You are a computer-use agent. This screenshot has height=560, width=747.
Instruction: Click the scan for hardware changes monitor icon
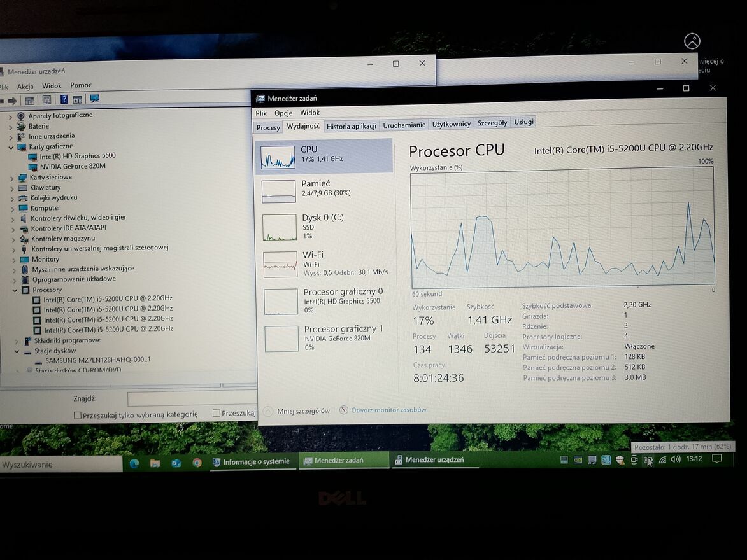pos(95,99)
